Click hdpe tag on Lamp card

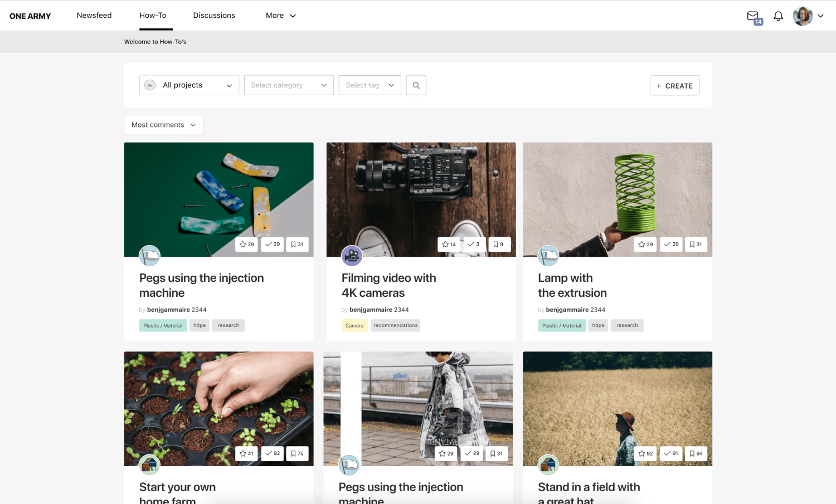coord(598,325)
